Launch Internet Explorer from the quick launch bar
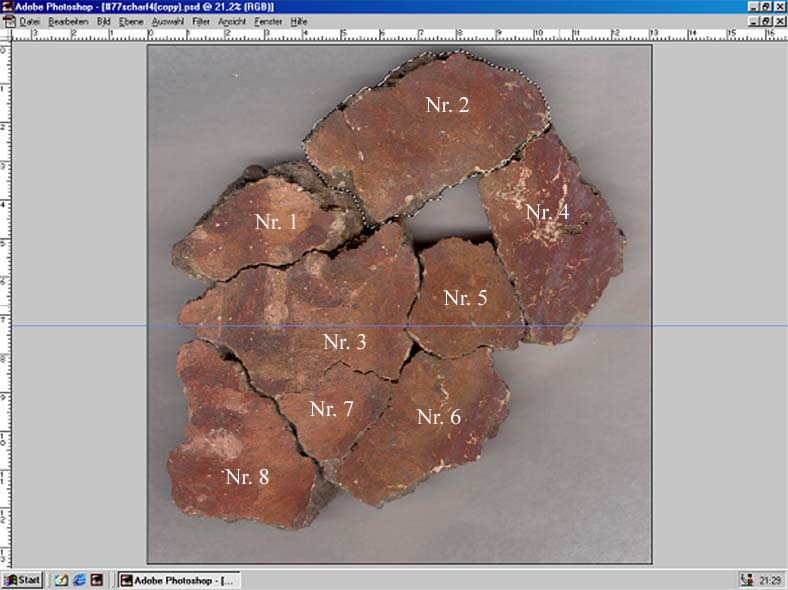Viewport: 788px width, 590px height. [79, 579]
